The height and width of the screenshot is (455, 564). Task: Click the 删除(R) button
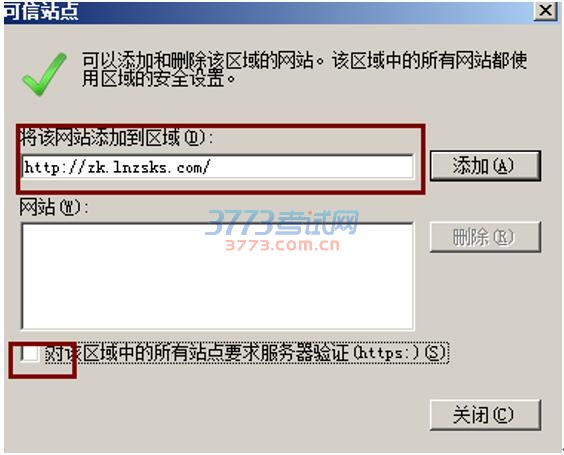(x=485, y=237)
